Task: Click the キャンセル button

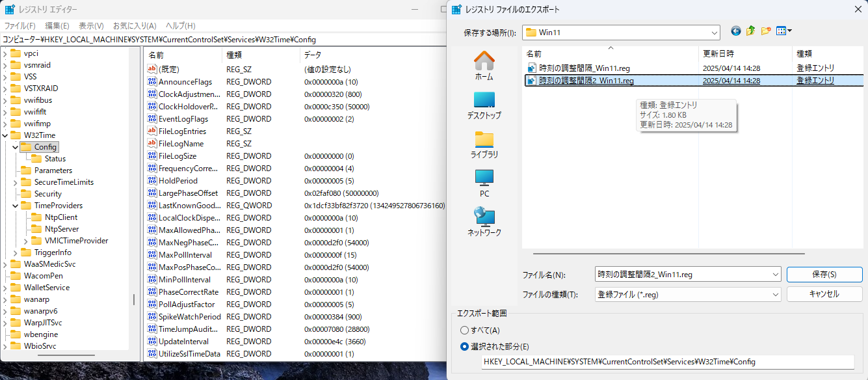Action: (824, 294)
